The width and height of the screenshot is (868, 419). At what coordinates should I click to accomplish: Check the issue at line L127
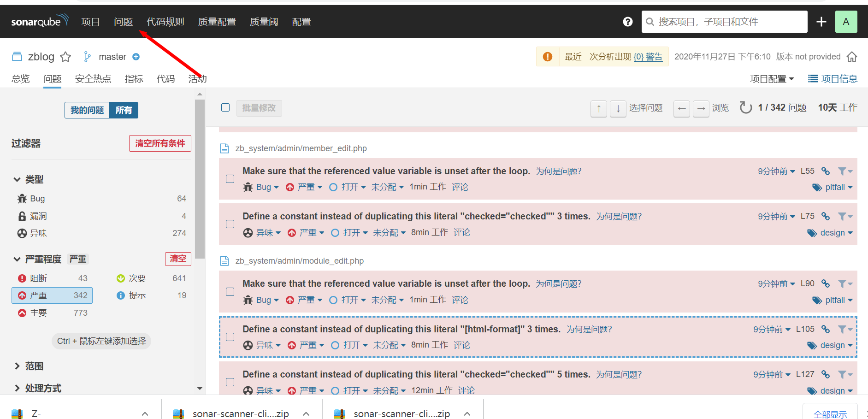pyautogui.click(x=230, y=382)
